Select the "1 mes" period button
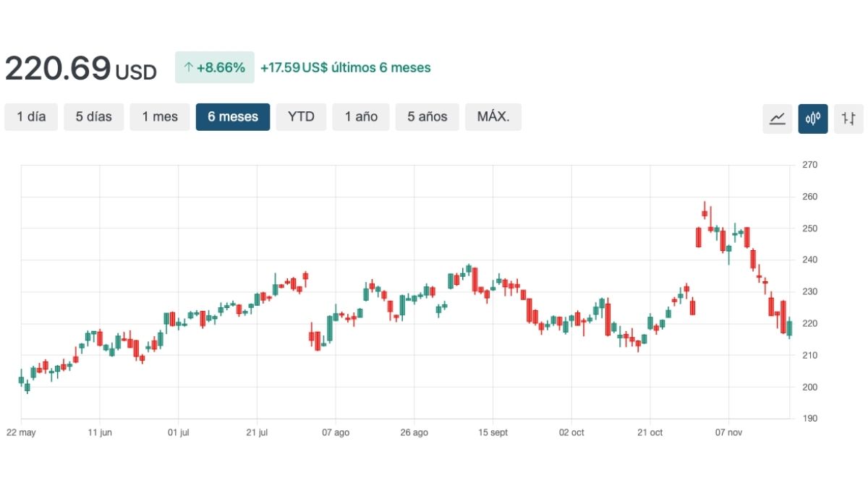 [160, 116]
